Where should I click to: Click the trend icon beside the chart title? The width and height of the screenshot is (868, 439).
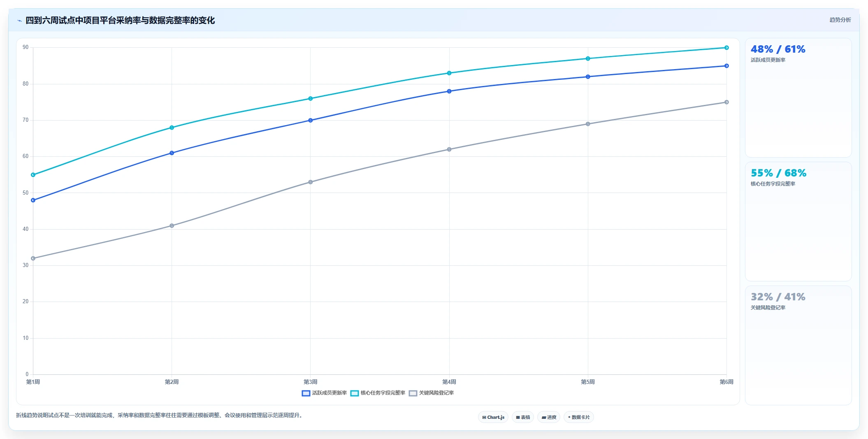tap(19, 21)
